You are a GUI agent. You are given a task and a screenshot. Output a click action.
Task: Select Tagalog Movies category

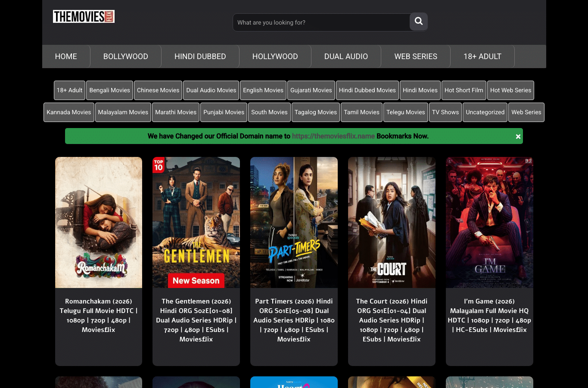tap(316, 112)
